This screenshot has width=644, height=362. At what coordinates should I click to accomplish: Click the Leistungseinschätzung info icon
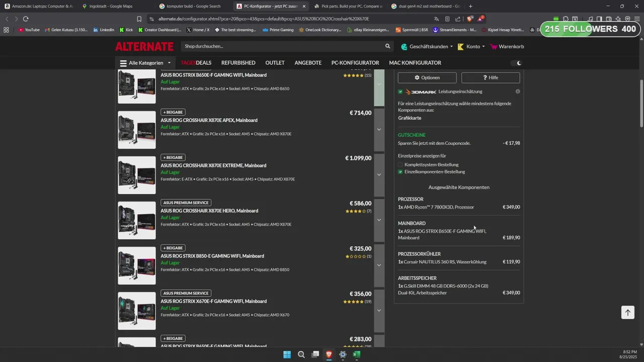(518, 92)
